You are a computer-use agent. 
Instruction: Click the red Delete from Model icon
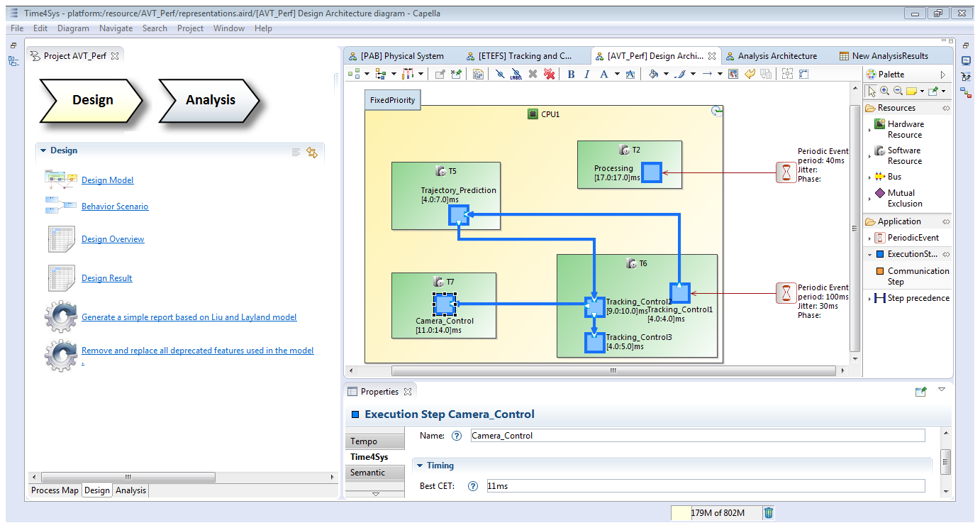click(x=549, y=74)
